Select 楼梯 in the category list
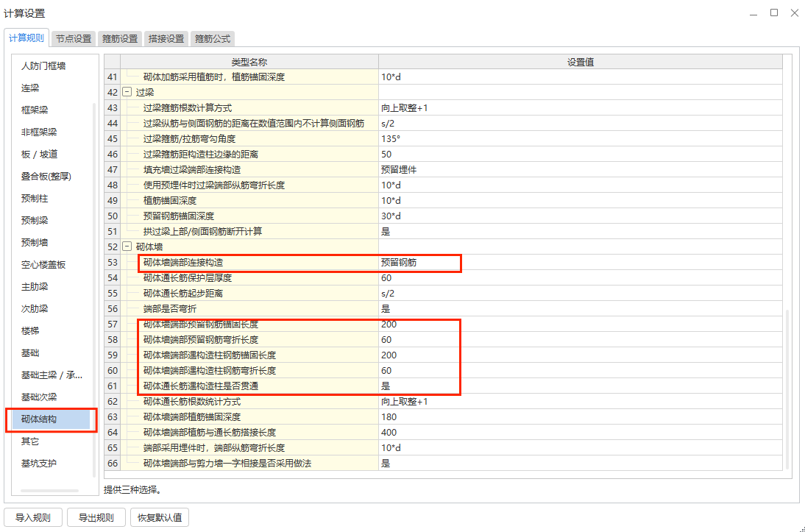Image resolution: width=805 pixels, height=532 pixels. [30, 331]
